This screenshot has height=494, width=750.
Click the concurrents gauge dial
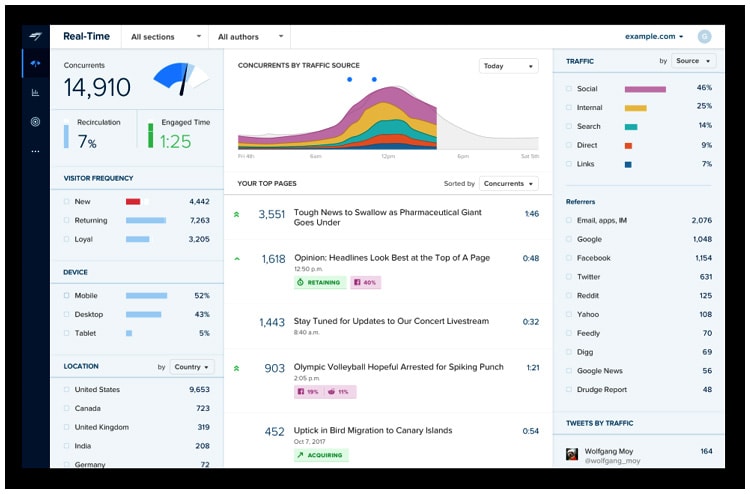point(181,78)
